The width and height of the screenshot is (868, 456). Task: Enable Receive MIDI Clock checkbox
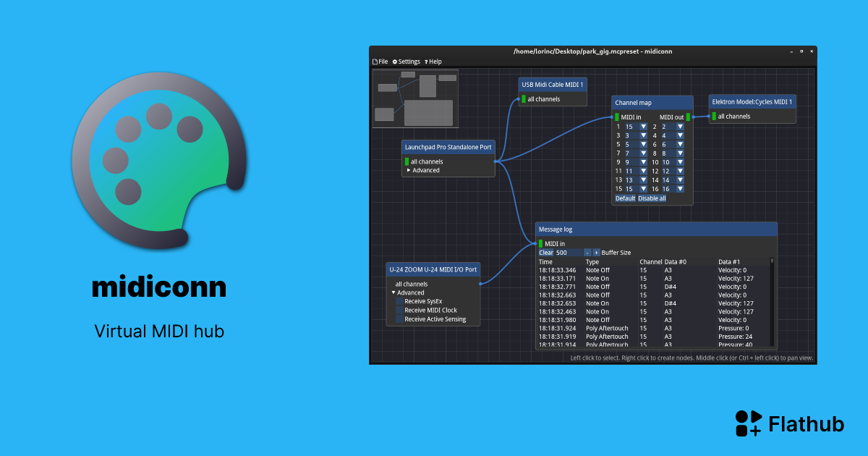(x=400, y=310)
